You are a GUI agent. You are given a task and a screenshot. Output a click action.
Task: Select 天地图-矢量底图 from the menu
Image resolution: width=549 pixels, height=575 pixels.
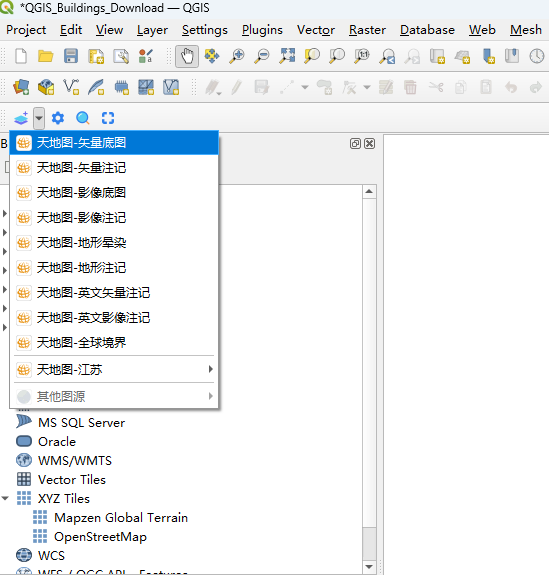[114, 143]
